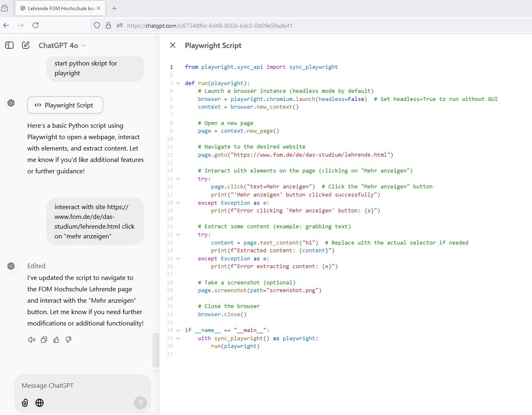
Task: Click the run(playwright) call on line 36
Action: pos(235,346)
